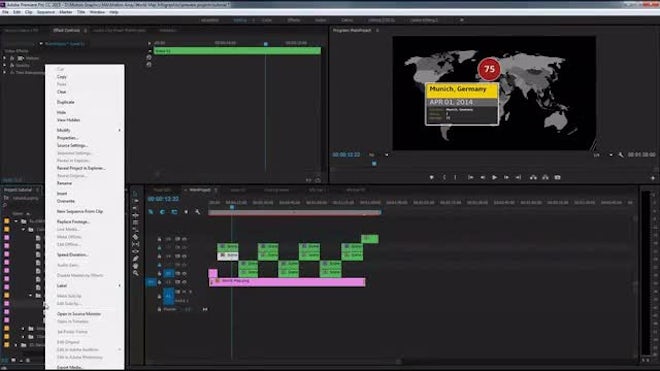Click the Program monitor scrub playhead marker
Screen dimensions: 660x371
(x=374, y=163)
